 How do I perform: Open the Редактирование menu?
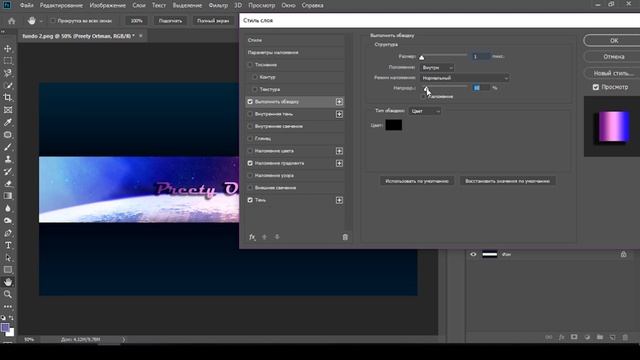61,5
